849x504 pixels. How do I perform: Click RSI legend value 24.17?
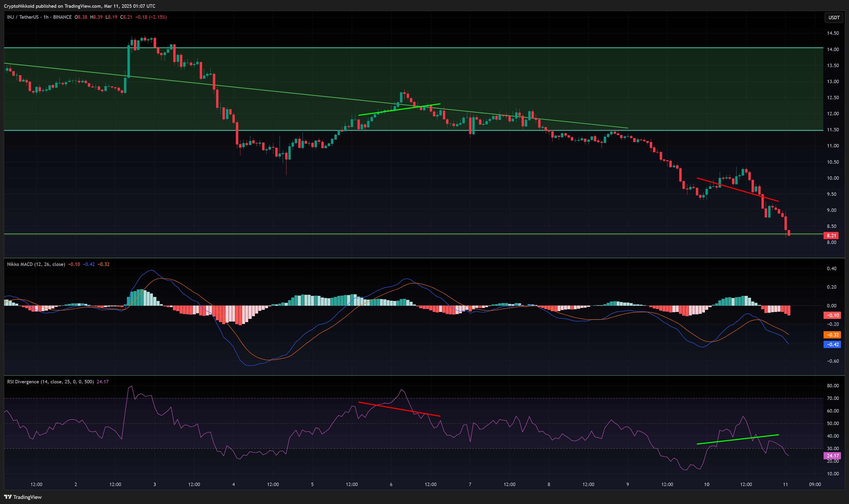click(x=103, y=382)
